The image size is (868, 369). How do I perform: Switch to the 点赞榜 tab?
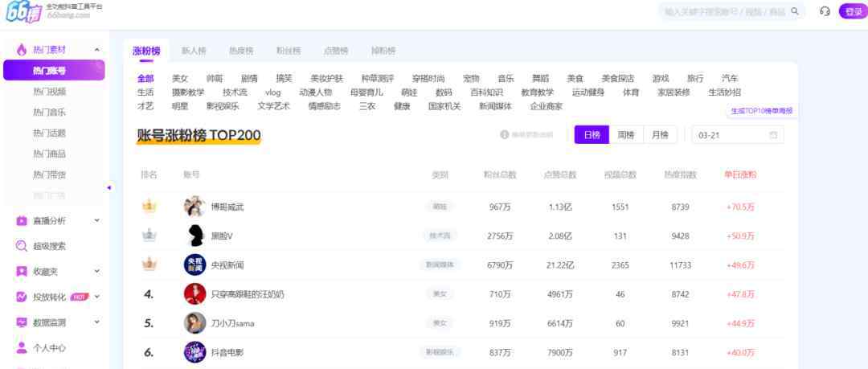(336, 51)
